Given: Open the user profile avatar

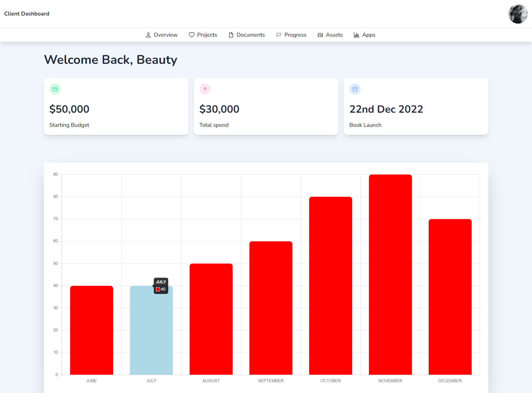Looking at the screenshot, I should click(518, 14).
